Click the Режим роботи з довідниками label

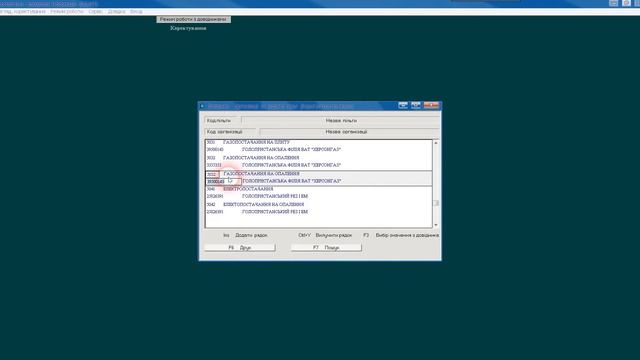tap(193, 19)
